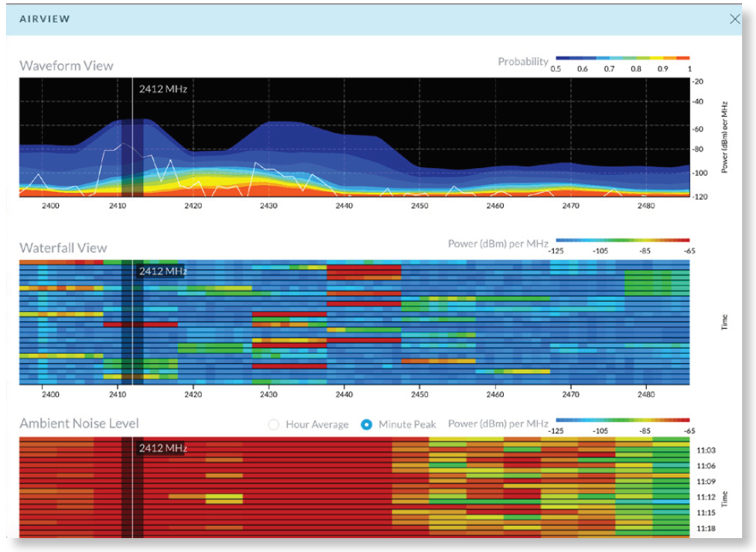
Task: Click the Waterfall View heading
Action: click(x=63, y=248)
